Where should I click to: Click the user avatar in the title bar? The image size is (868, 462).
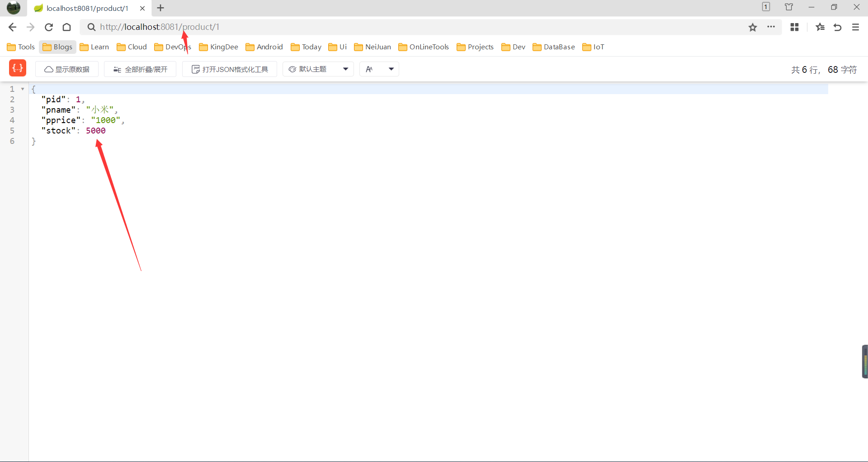pos(14,8)
